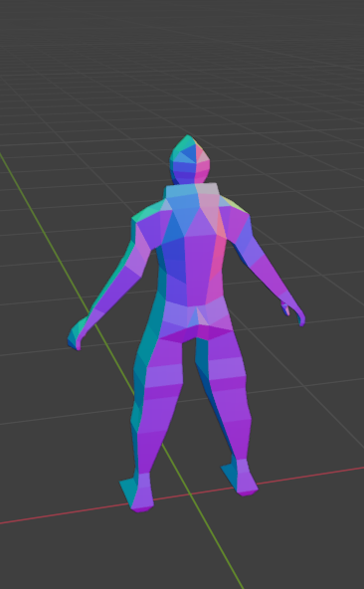Click the figure's right foot
Viewport: 364px width, 589px height.
point(241,478)
